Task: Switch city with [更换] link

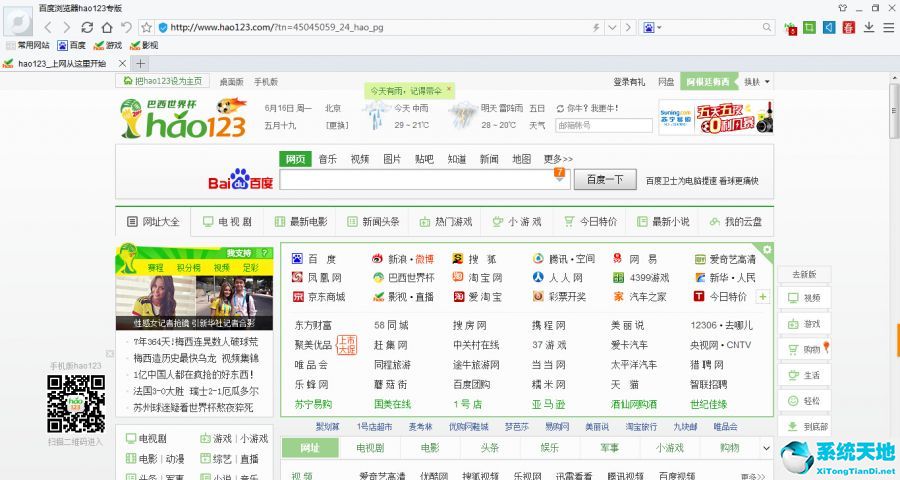Action: pos(337,125)
